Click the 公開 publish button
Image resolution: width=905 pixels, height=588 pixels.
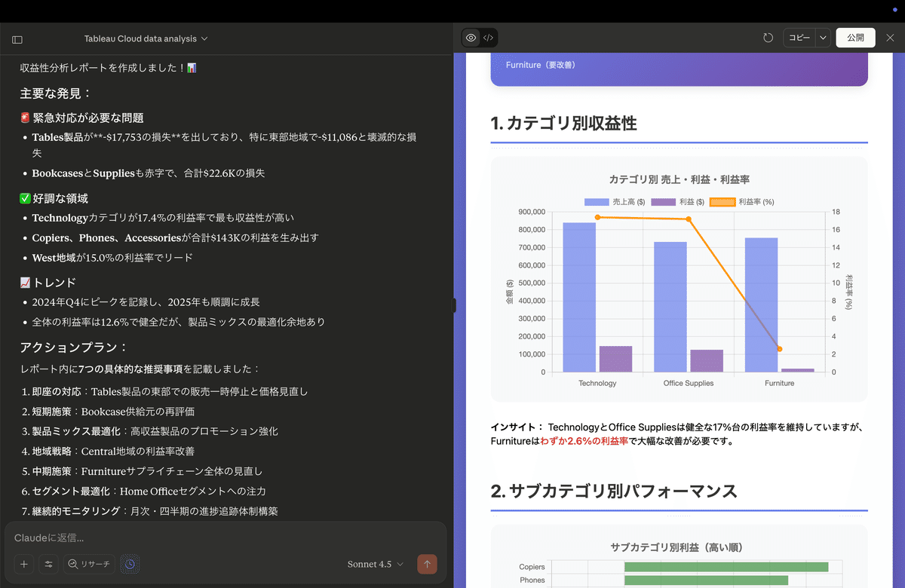click(855, 37)
